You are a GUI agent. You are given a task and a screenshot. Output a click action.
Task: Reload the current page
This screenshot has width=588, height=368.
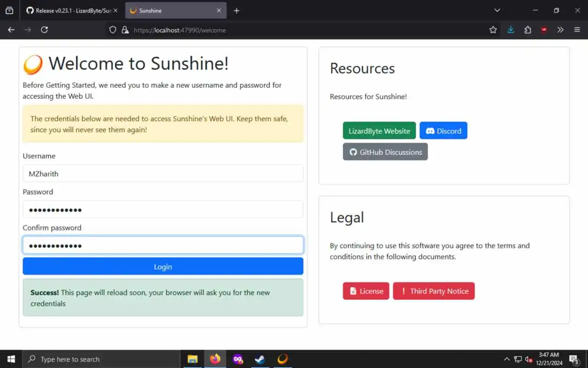(45, 30)
